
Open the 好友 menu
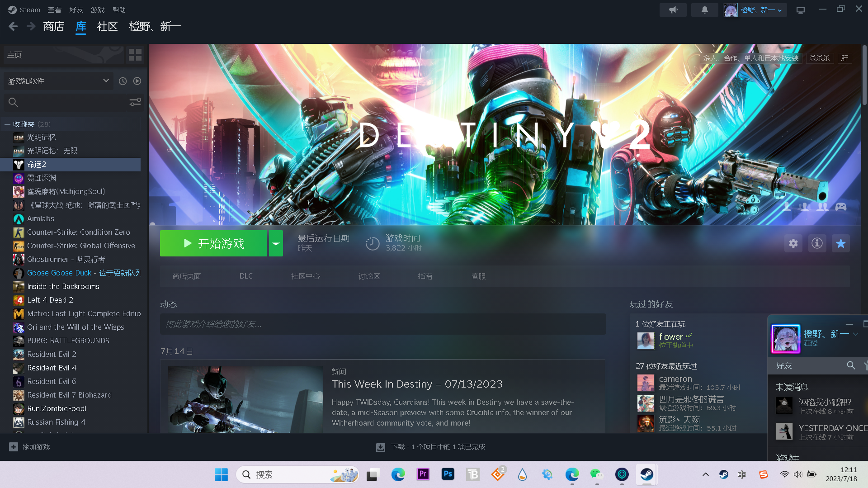point(76,10)
